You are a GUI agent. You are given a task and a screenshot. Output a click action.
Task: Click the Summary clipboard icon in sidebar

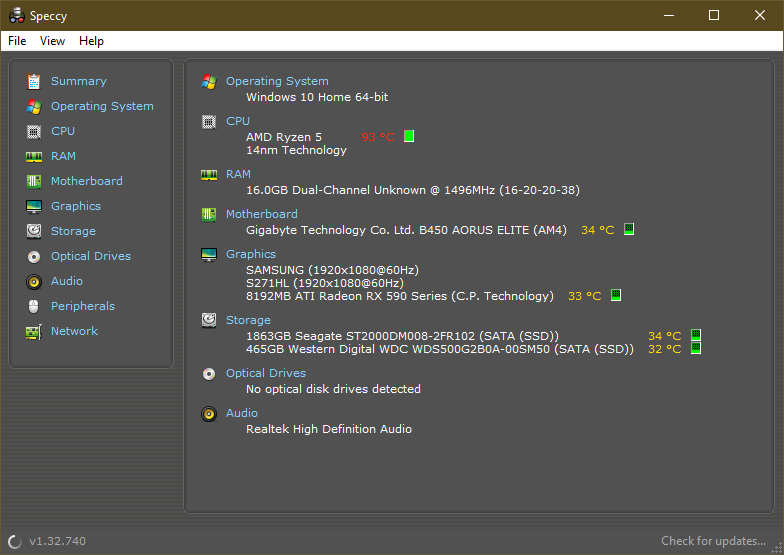click(34, 82)
